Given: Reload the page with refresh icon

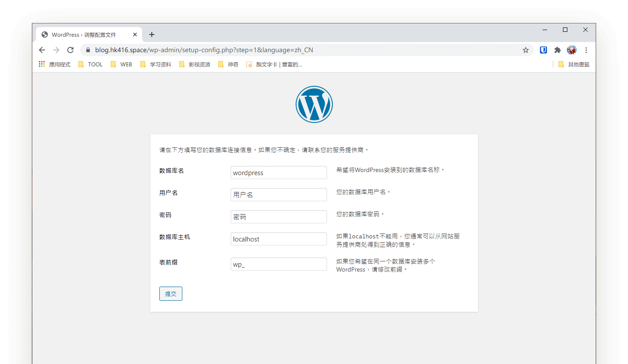Looking at the screenshot, I should pyautogui.click(x=70, y=50).
